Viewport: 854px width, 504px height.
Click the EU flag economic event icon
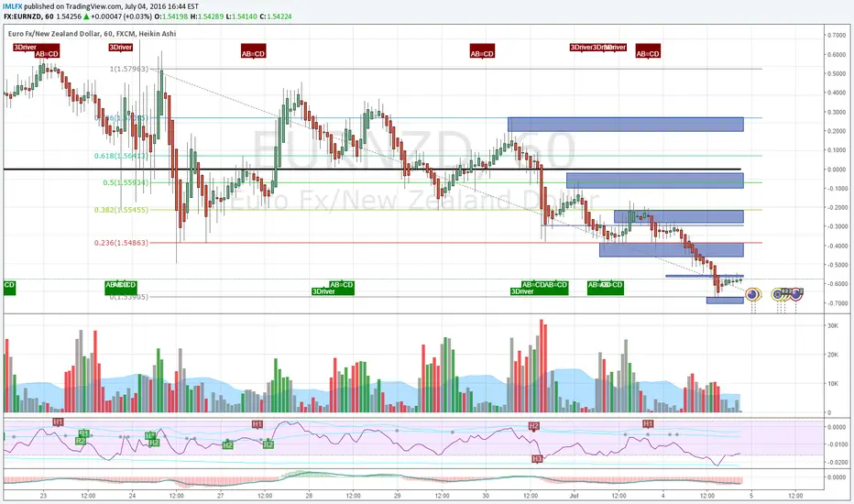click(x=778, y=295)
